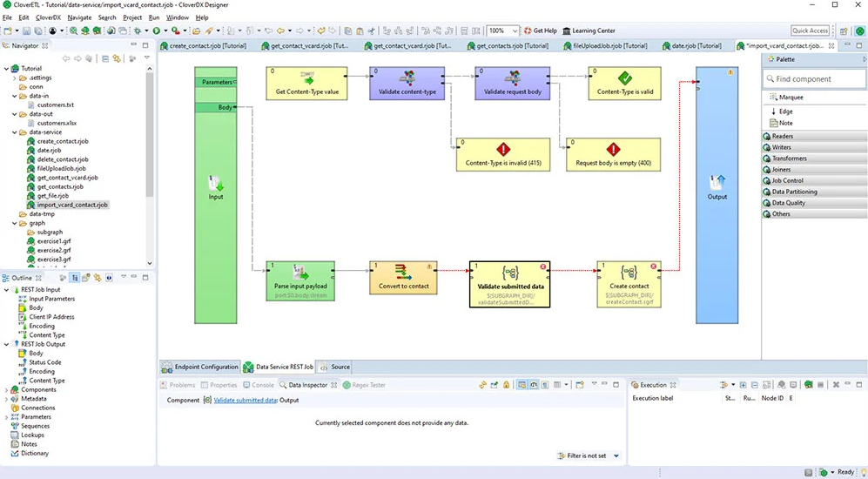Viewport: 868px width, 479px height.
Task: Click the Output component icon
Action: click(x=717, y=183)
